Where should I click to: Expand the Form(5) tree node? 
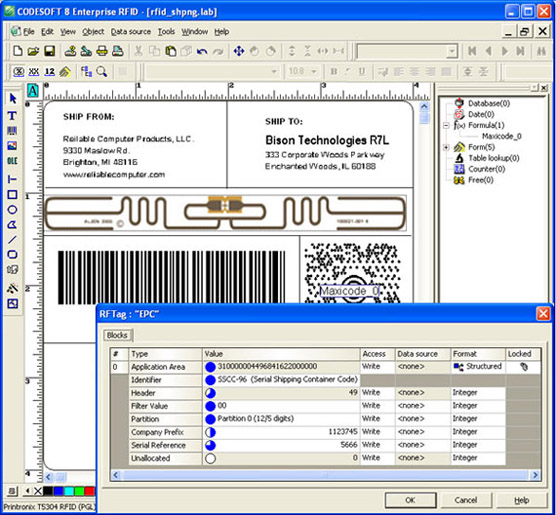446,147
